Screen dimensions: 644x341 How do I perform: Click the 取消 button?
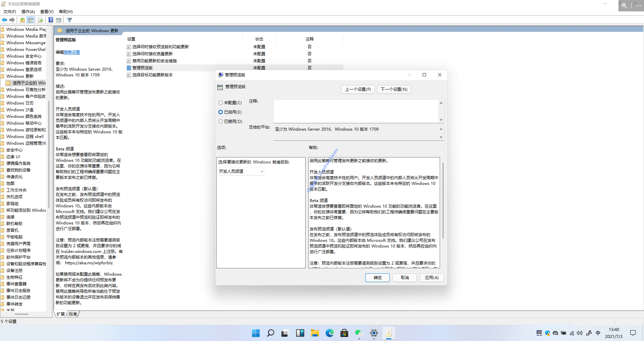[405, 278]
